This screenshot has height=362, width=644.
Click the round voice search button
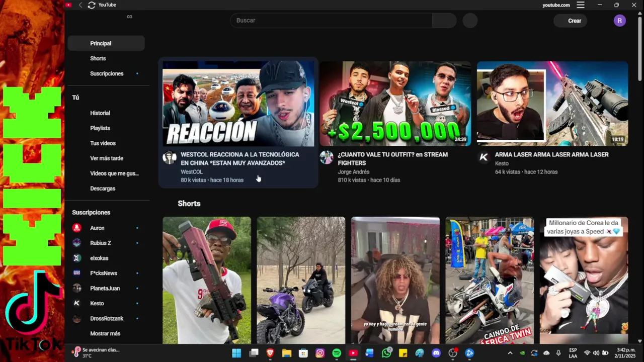click(470, 21)
